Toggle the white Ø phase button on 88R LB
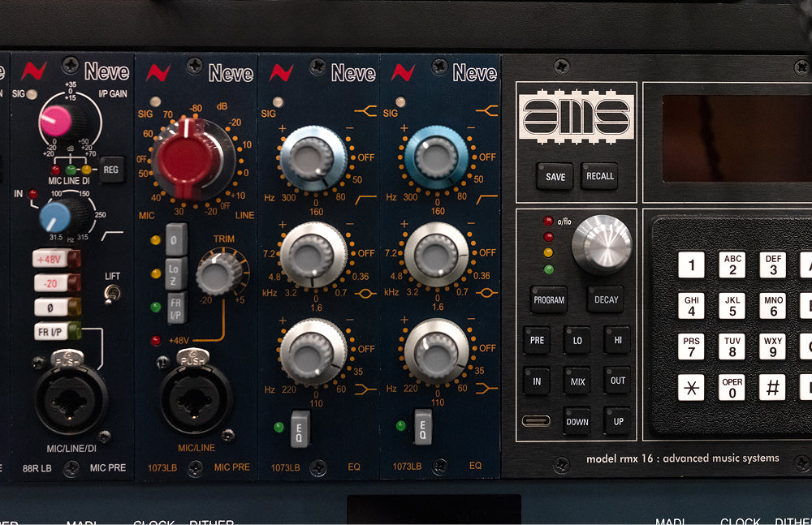The image size is (812, 525). [58, 307]
